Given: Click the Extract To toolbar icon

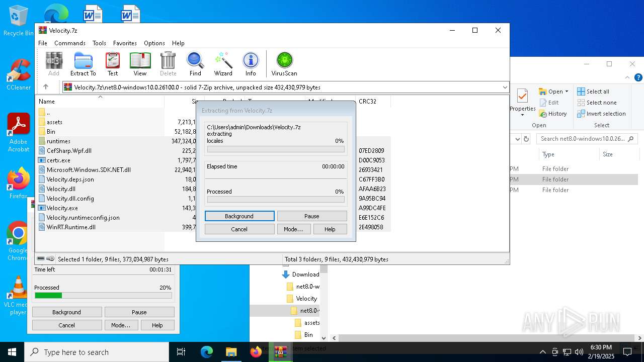Looking at the screenshot, I should coord(83,64).
